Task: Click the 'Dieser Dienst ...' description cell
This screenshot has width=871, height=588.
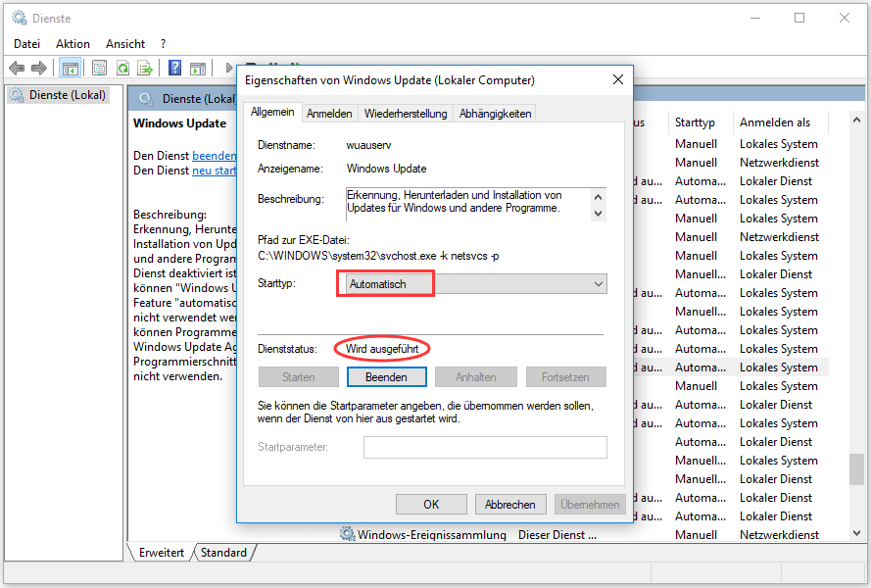Action: coord(557,535)
